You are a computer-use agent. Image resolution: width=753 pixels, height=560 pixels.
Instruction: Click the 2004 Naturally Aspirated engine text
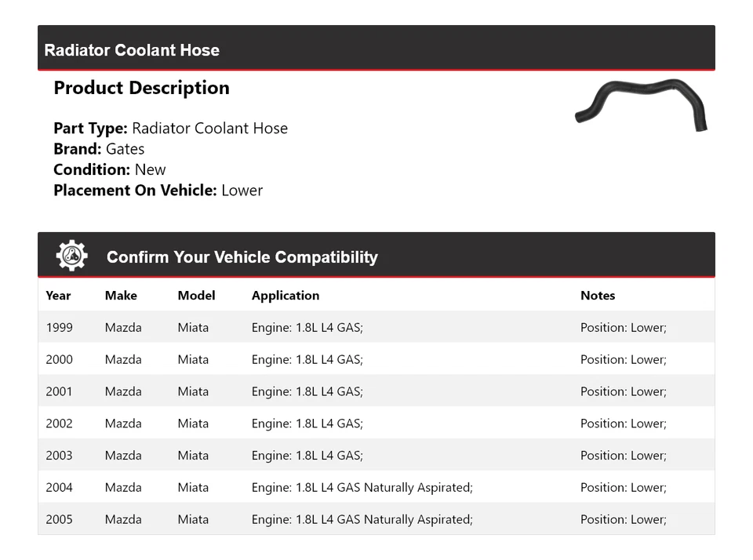tap(362, 488)
